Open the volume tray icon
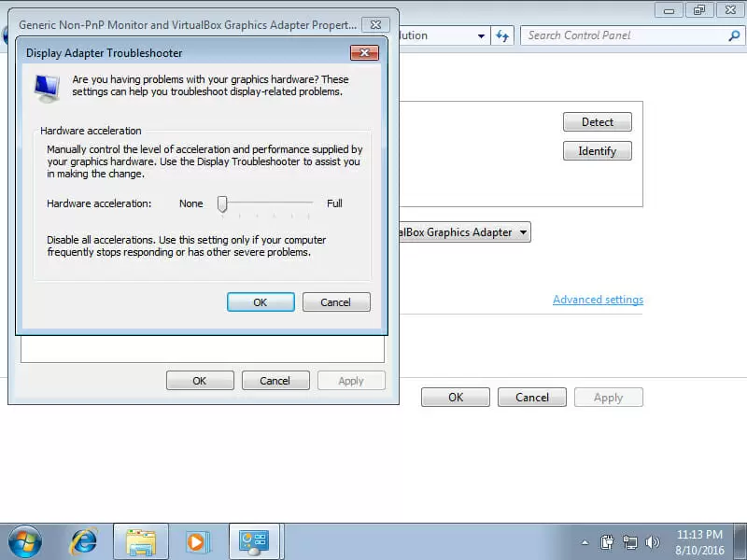This screenshot has height=560, width=747. [652, 542]
